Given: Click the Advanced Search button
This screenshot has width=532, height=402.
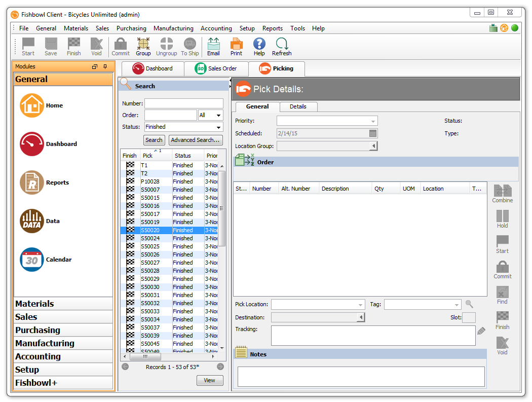Looking at the screenshot, I should (x=196, y=140).
